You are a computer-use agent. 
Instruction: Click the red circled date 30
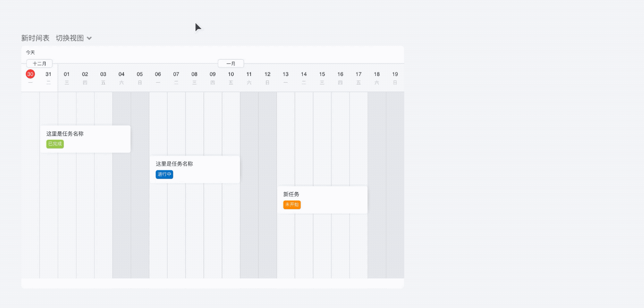click(x=30, y=74)
